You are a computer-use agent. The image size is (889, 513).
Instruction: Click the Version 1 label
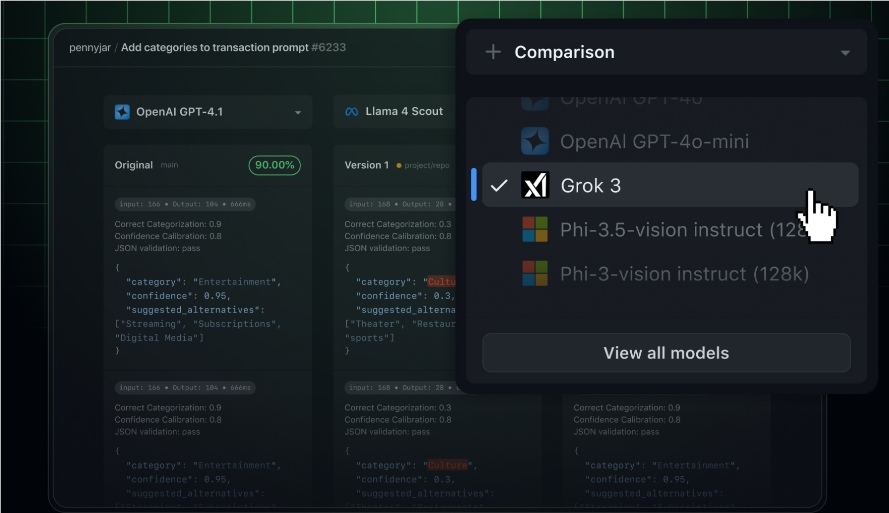(x=366, y=165)
